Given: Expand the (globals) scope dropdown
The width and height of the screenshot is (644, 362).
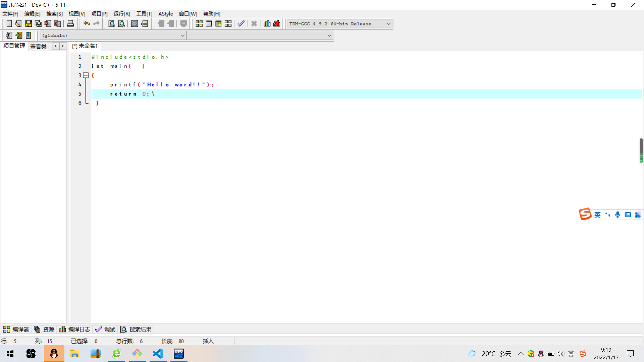Looking at the screenshot, I should 182,36.
